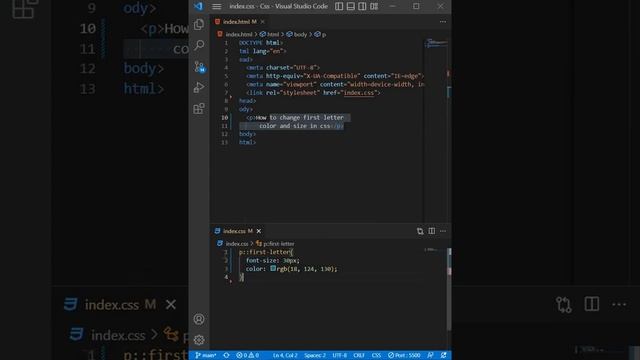The width and height of the screenshot is (640, 360).
Task: Open errors and warnings count in status bar
Action: click(247, 355)
